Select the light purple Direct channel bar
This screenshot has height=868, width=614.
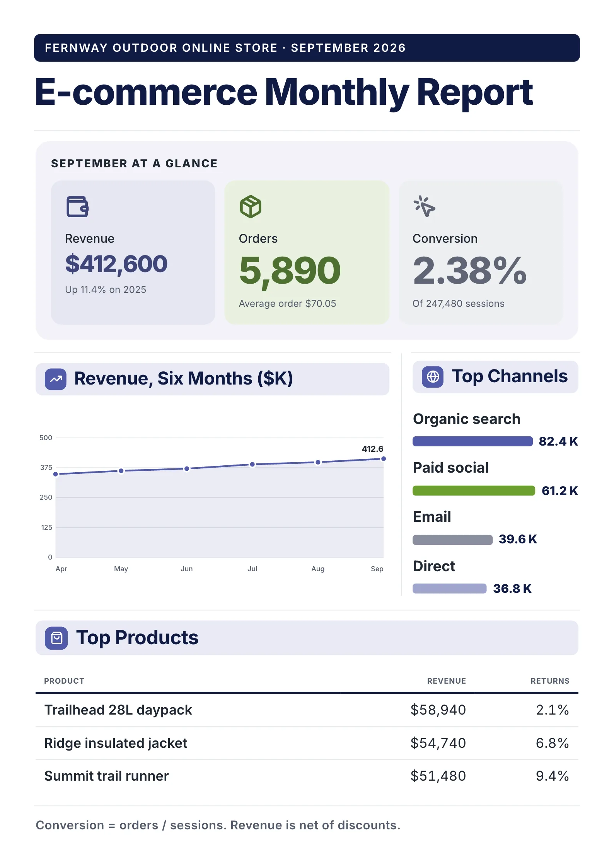(449, 589)
